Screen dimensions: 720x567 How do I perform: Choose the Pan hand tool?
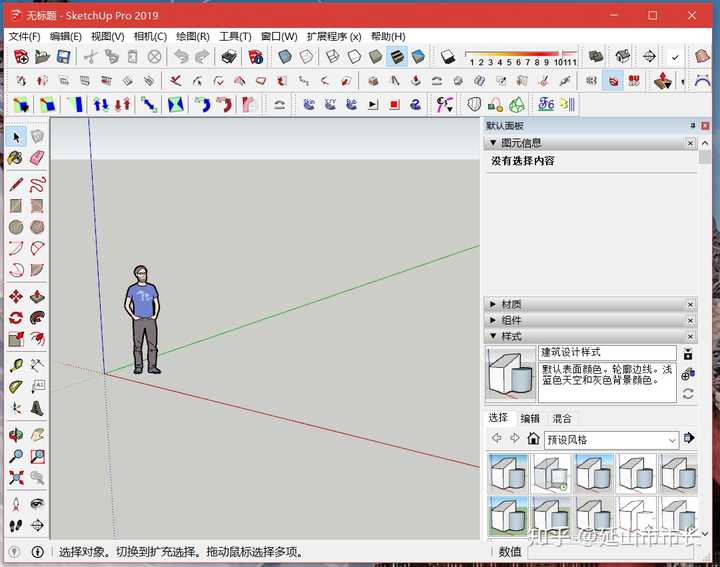37,435
